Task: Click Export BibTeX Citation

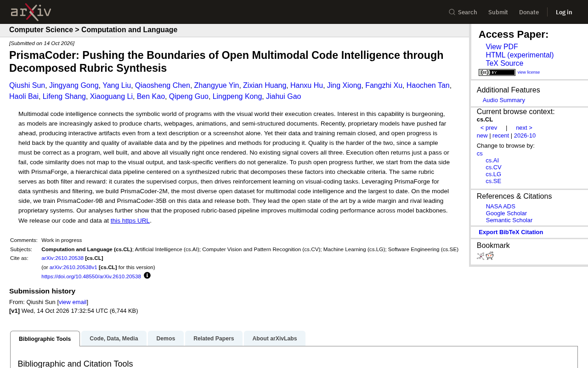Action: click(x=511, y=232)
